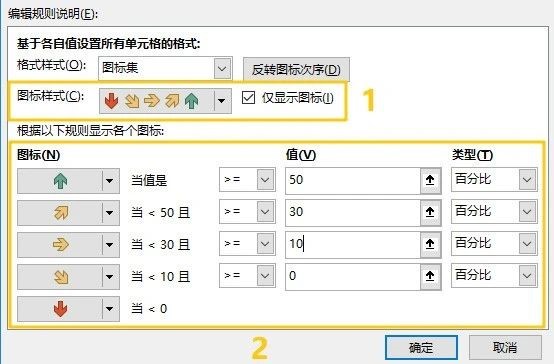Screen dimensions: 554x364
Task: Cancel with the 取消 button
Action: pyautogui.click(x=505, y=347)
